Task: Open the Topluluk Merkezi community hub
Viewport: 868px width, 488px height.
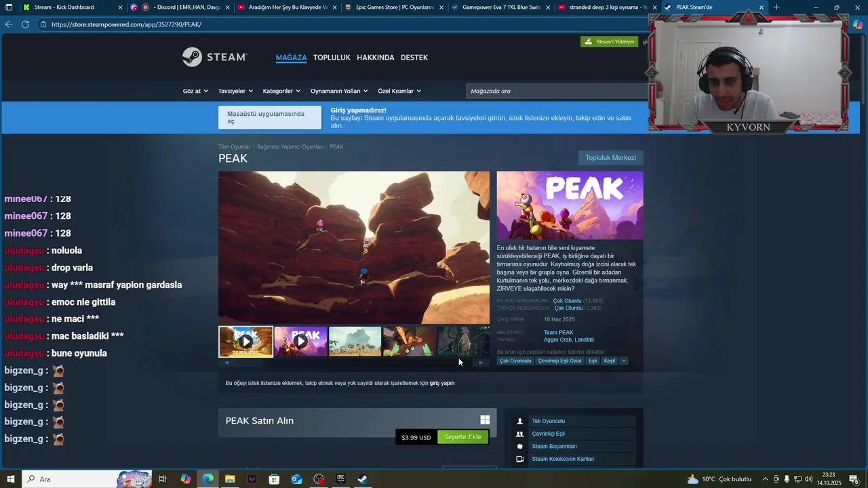Action: click(610, 158)
